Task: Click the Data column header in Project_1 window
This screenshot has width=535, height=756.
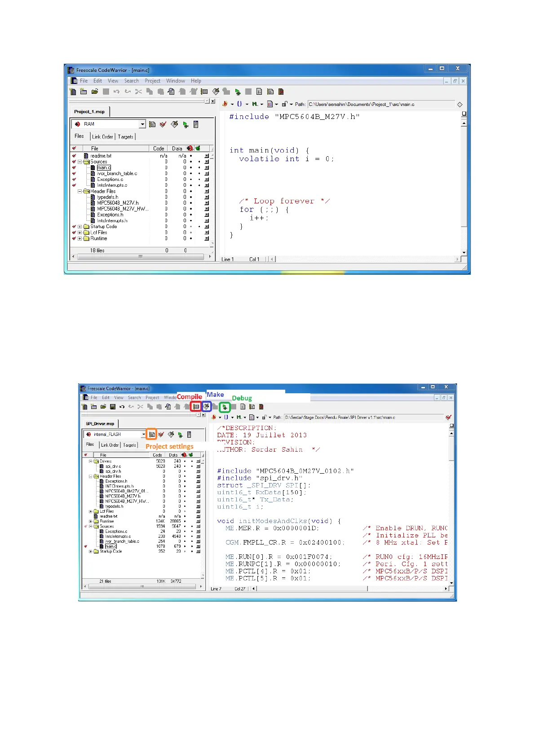Action: 177,148
